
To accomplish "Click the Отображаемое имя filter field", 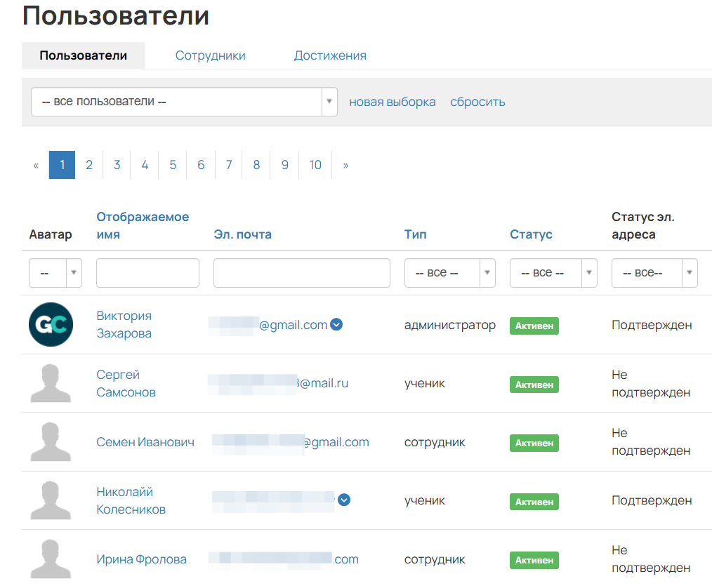I will click(x=147, y=272).
